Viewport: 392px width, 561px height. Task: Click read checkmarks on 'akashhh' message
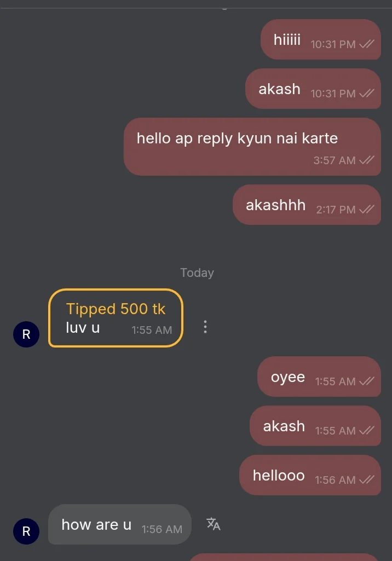367,209
